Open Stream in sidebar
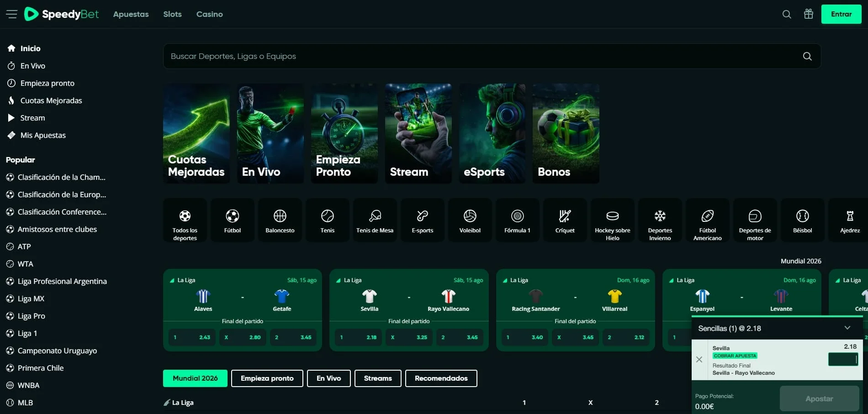 click(26, 118)
